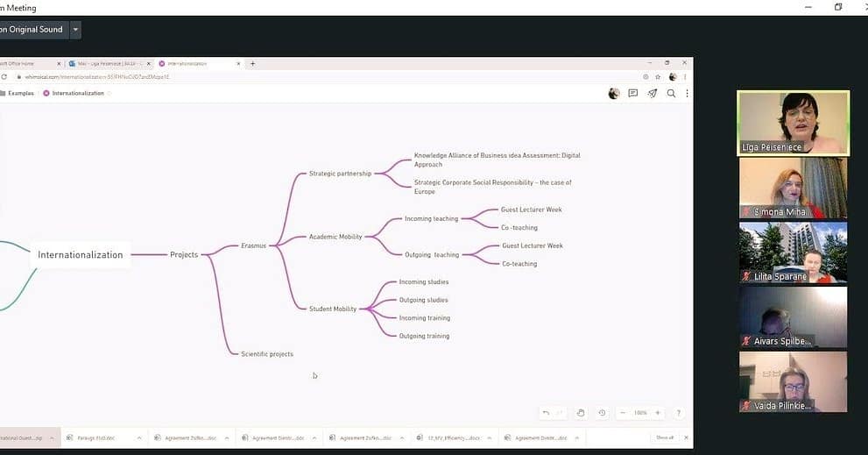Select Aivars Spilbe video thumbnail
The height and width of the screenshot is (455, 868).
click(x=794, y=317)
